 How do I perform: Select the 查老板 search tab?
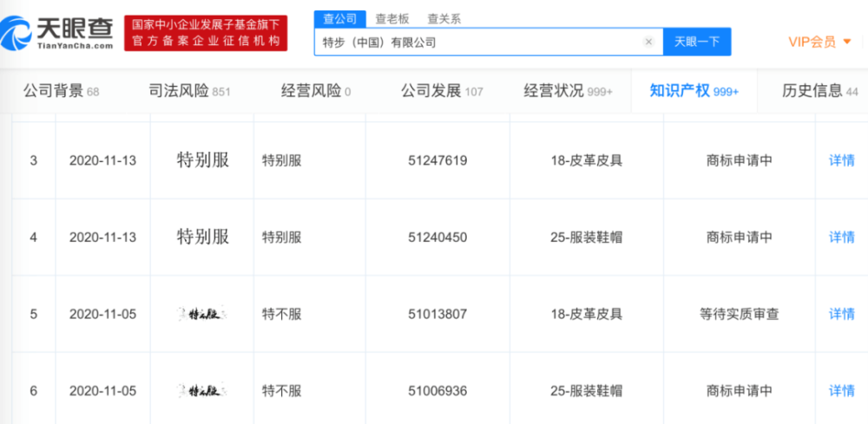392,19
